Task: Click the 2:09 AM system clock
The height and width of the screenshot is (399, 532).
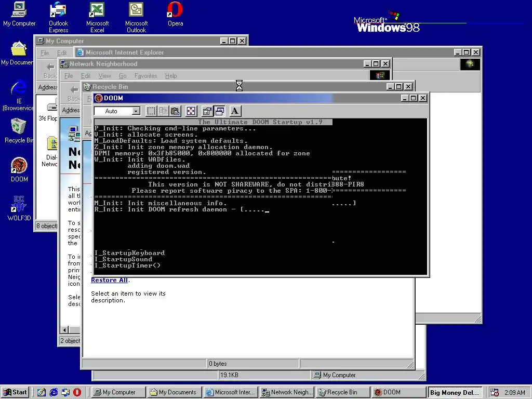Action: click(x=514, y=393)
